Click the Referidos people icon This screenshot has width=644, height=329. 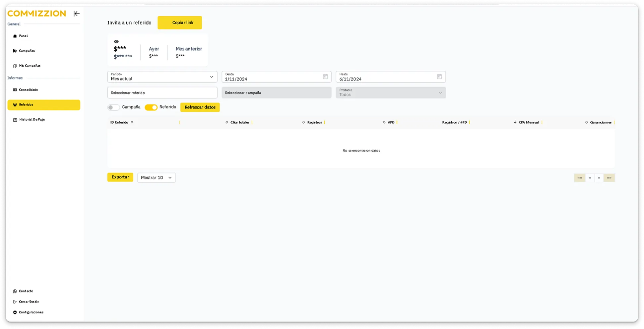tap(15, 105)
